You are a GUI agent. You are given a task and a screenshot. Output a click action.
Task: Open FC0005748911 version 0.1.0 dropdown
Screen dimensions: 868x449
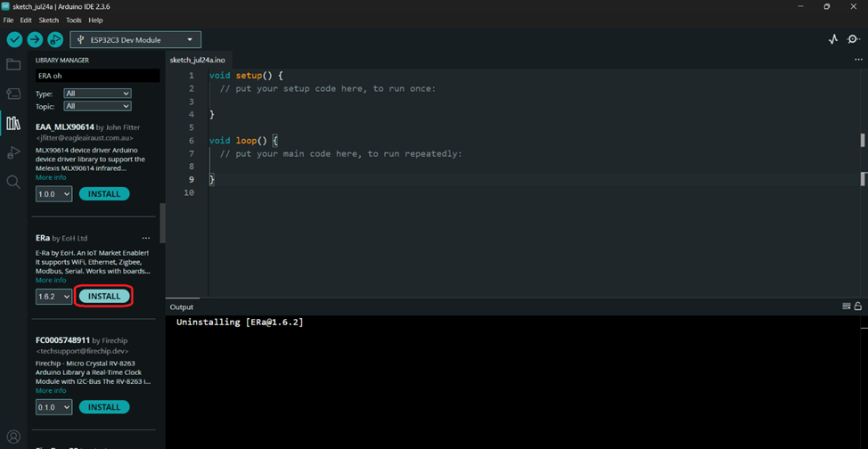click(54, 407)
